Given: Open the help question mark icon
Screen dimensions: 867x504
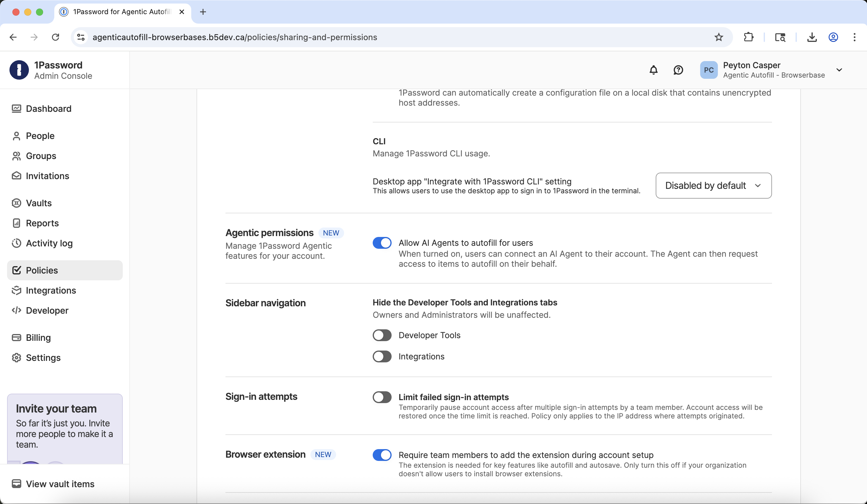Looking at the screenshot, I should coord(678,70).
